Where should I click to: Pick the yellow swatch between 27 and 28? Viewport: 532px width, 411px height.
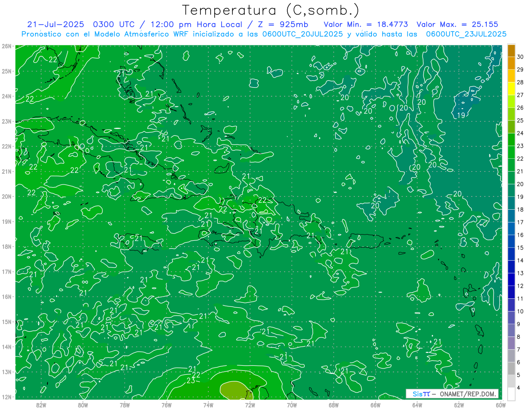click(511, 89)
